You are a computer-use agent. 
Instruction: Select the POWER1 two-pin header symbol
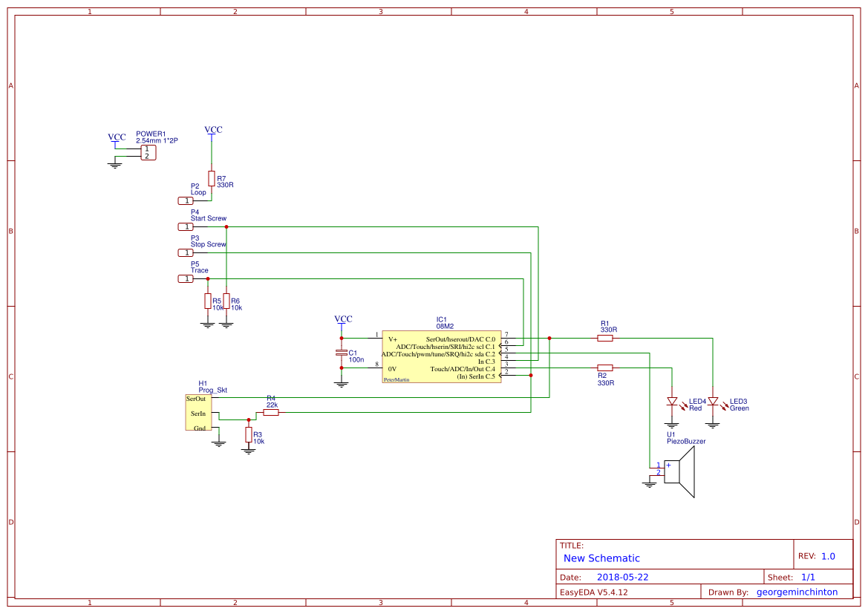click(x=149, y=153)
